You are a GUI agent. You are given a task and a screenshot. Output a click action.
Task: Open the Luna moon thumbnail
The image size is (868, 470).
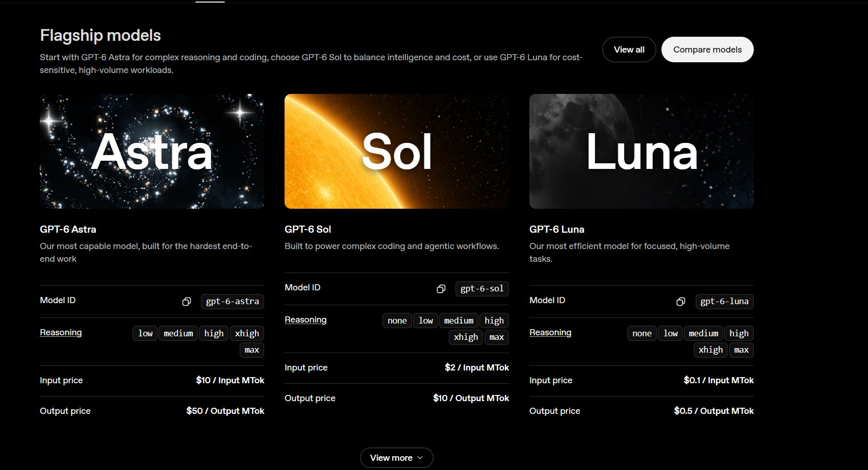pyautogui.click(x=642, y=151)
